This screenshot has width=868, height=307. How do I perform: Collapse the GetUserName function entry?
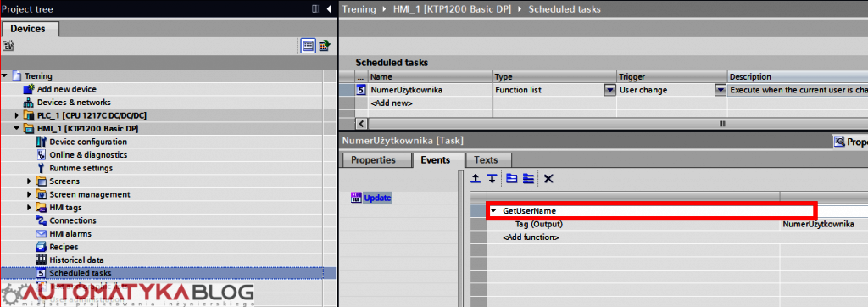click(x=494, y=210)
